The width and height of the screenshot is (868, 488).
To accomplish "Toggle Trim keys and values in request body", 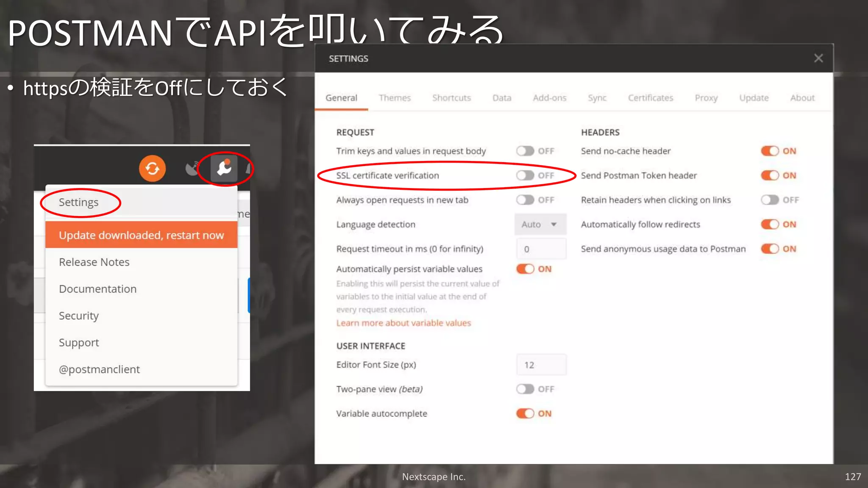I will pos(525,151).
